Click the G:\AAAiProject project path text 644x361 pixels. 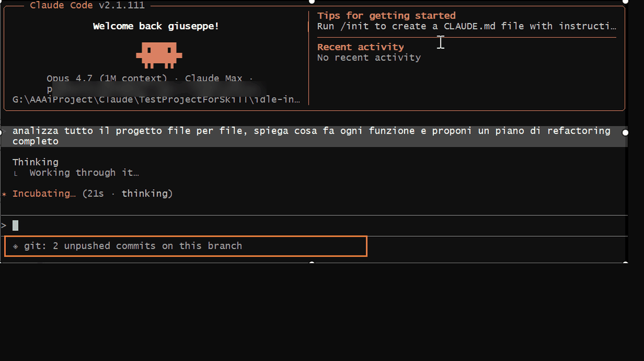(x=156, y=100)
